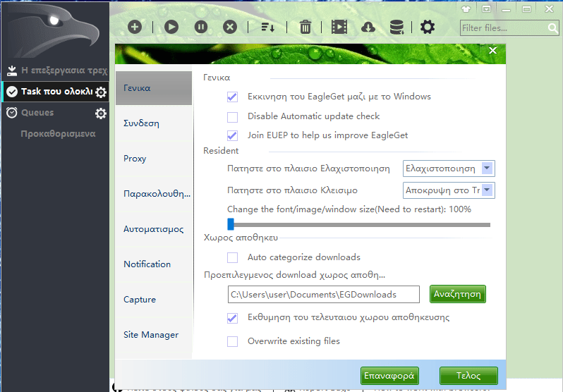This screenshot has height=392, width=563.
Task: Click the font/window size slider handle
Action: pyautogui.click(x=231, y=224)
